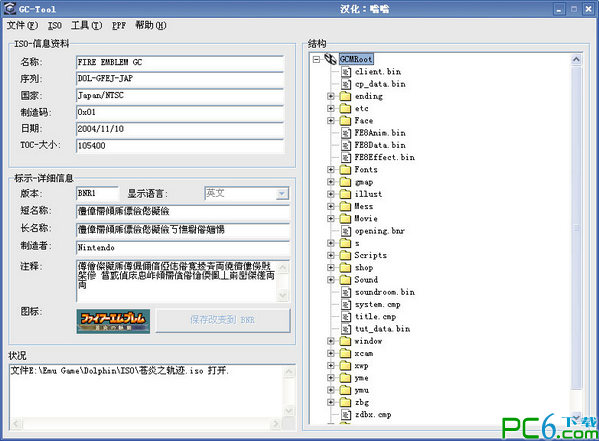Click the opening.bnr file icon

(346, 231)
